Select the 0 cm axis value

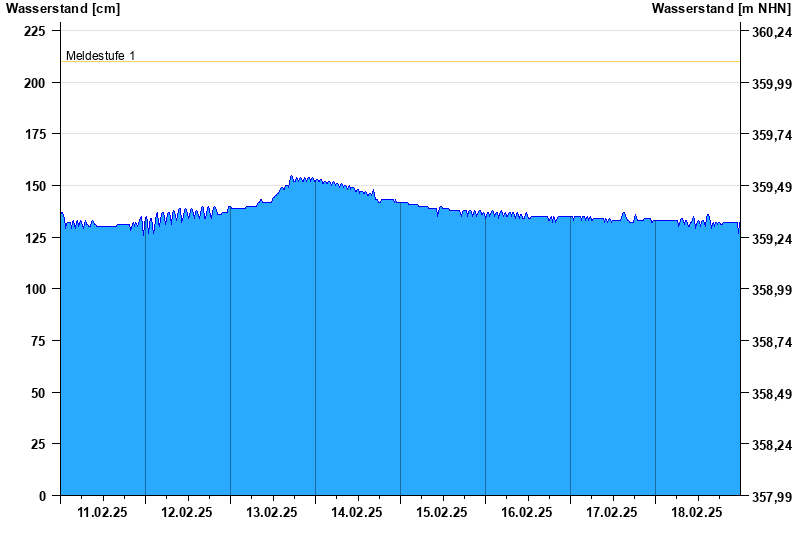click(42, 496)
